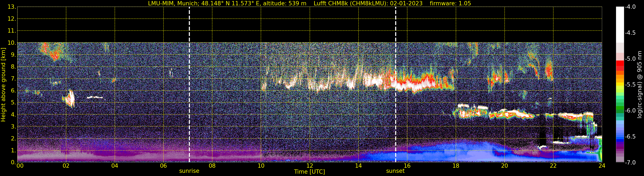644x176 pixels.
Task: Click time axis tick label '24'
Action: point(602,166)
